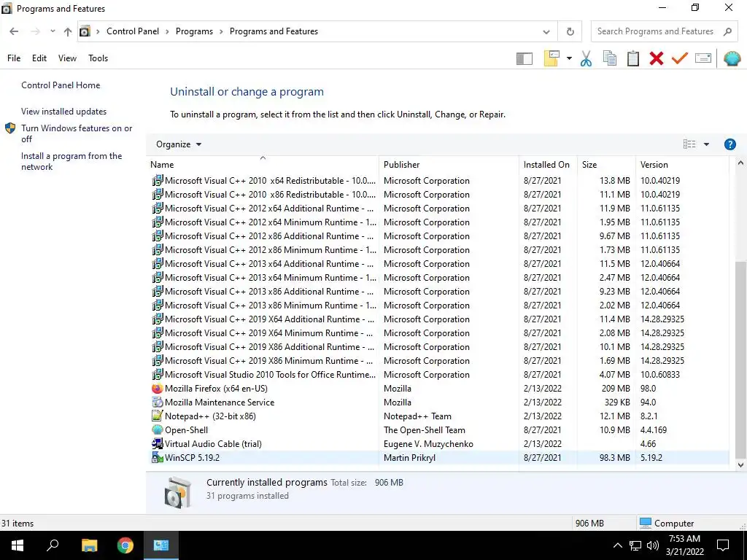Click the volume speaker tray icon
Image resolution: width=747 pixels, height=560 pixels.
653,545
